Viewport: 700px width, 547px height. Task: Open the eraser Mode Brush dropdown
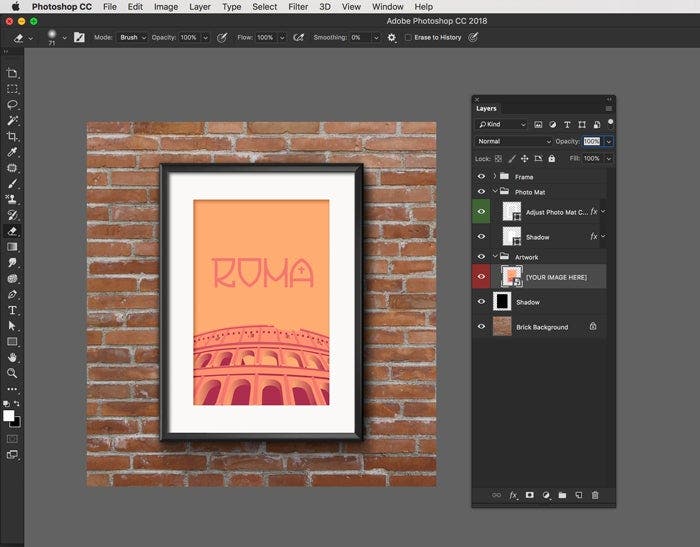[132, 38]
